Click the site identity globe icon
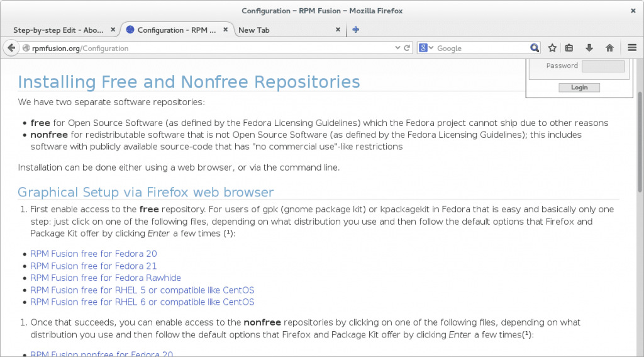Screen dimensions: 644x357 26,48
